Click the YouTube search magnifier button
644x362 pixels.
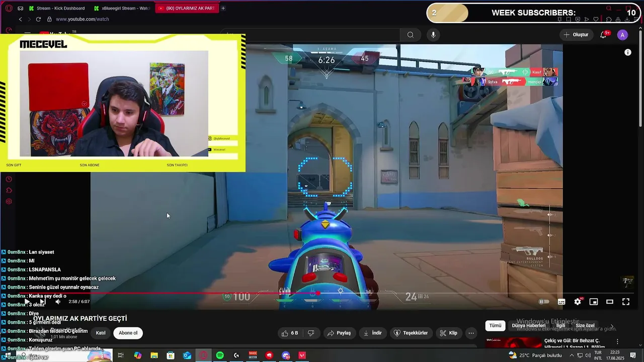(411, 35)
